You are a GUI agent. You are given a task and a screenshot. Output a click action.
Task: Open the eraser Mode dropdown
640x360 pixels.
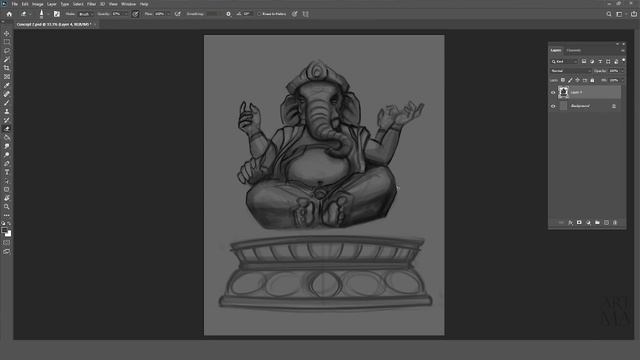85,14
